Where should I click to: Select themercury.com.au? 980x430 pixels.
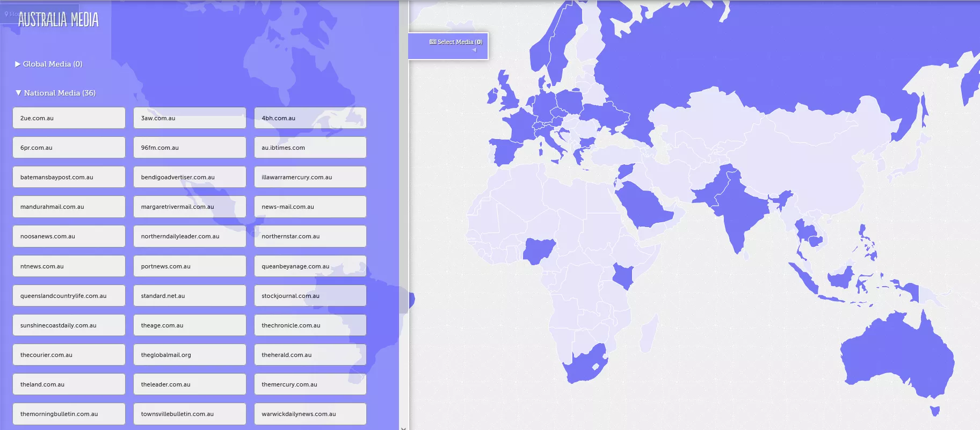tap(310, 384)
